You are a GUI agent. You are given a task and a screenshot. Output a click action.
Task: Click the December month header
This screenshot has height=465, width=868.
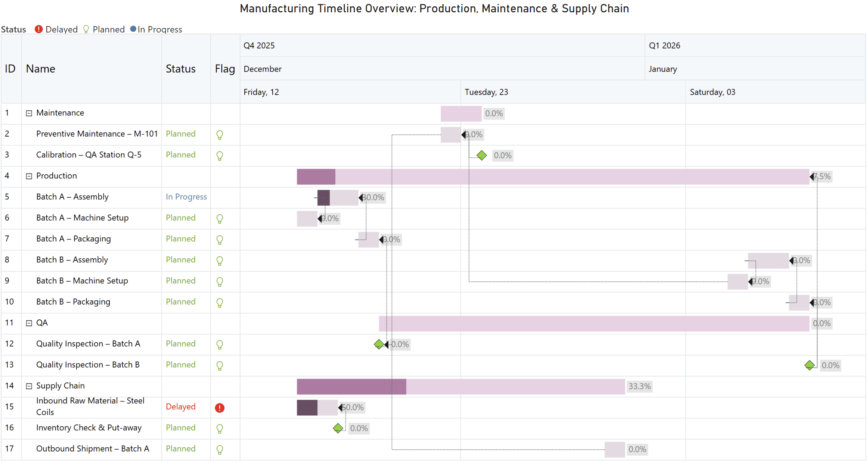click(262, 69)
